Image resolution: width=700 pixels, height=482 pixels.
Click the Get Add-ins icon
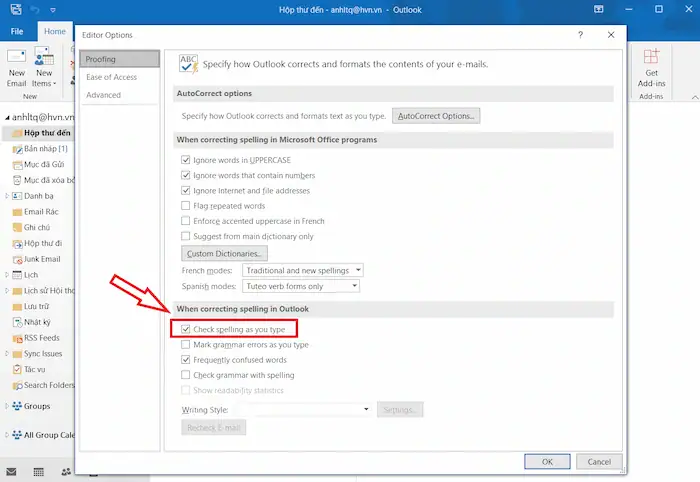click(651, 57)
